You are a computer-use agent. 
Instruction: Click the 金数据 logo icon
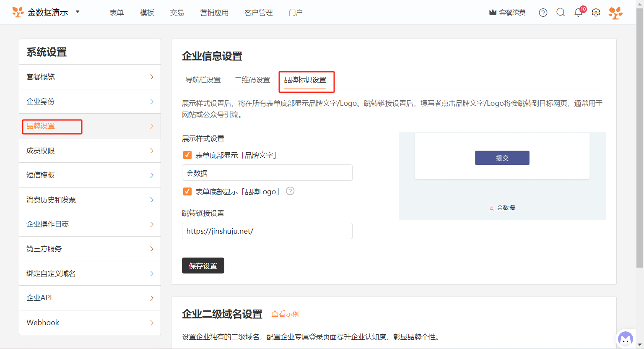(18, 12)
